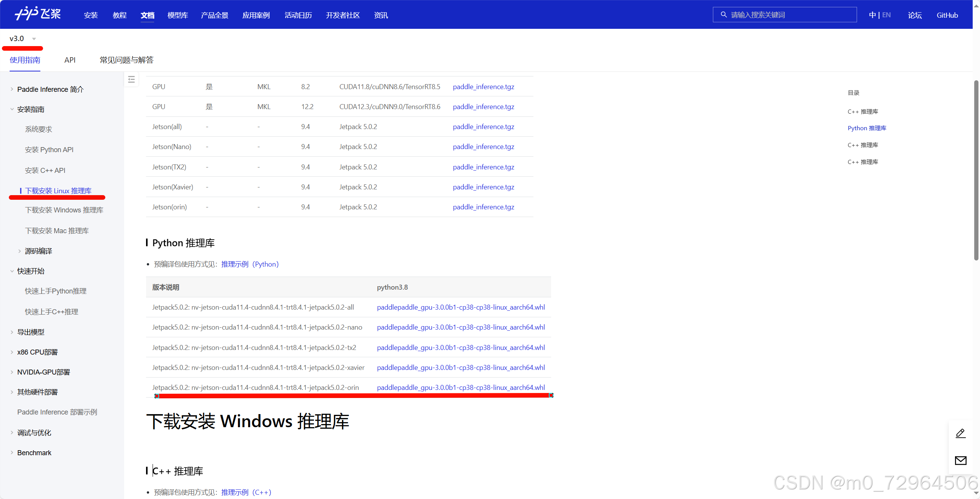Open the 常见问题与解答 tab

(x=126, y=60)
